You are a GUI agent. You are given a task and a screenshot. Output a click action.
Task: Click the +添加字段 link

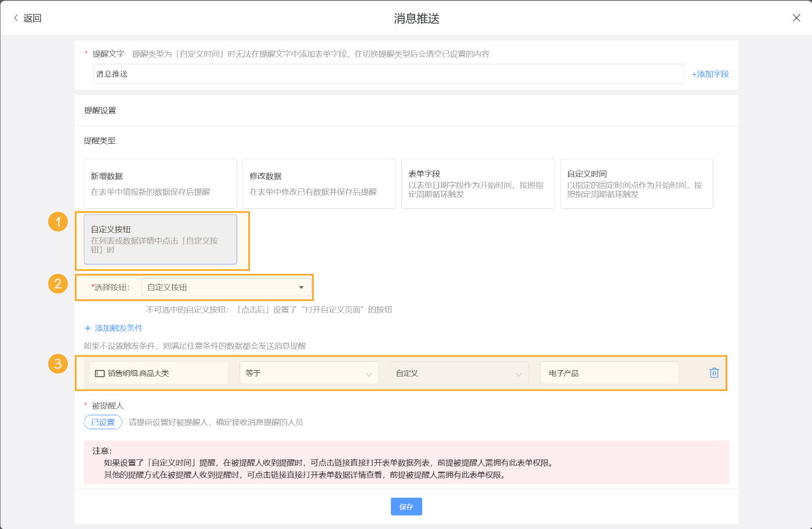tap(710, 74)
